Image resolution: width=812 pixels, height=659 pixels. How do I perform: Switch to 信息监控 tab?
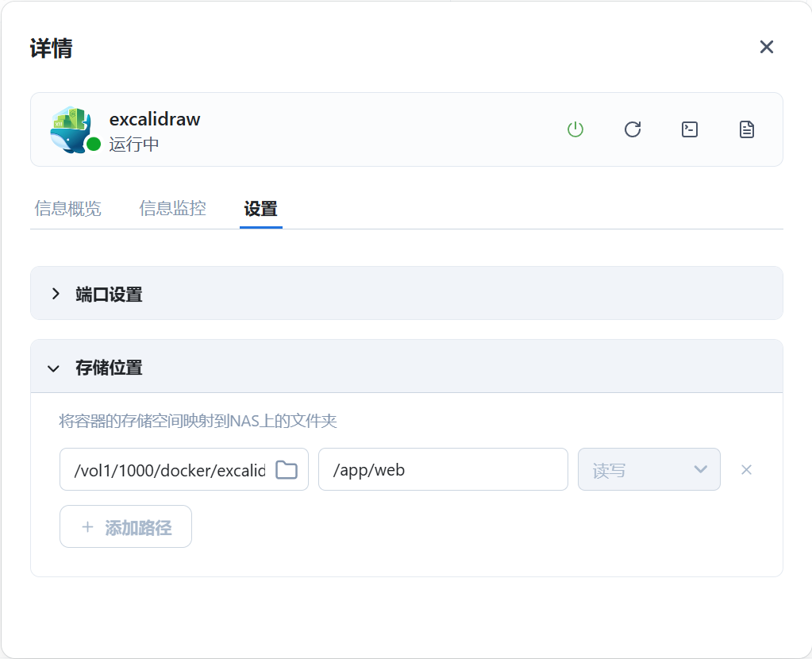click(172, 208)
